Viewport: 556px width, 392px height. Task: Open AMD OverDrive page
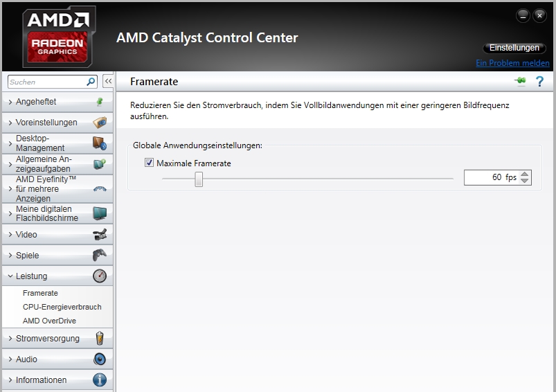tap(49, 321)
